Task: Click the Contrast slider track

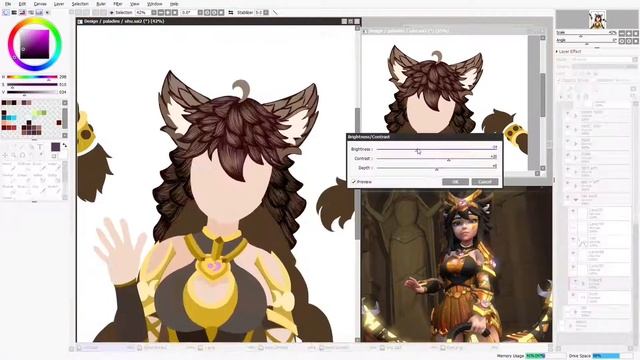Action: click(436, 158)
